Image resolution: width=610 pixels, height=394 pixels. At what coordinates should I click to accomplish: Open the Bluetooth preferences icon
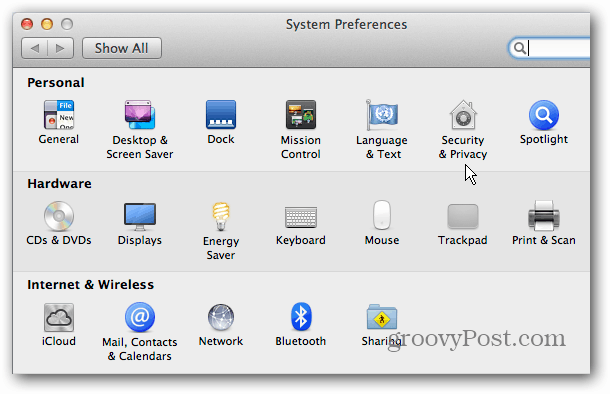pos(301,317)
